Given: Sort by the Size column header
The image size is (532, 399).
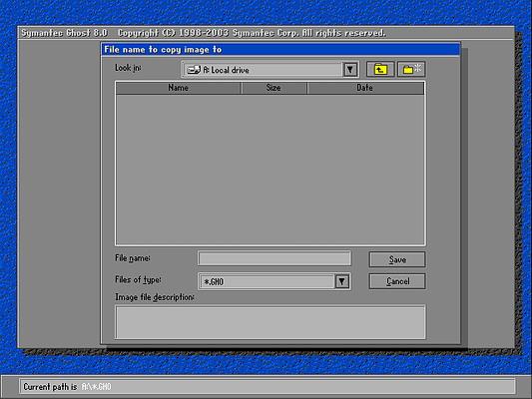Looking at the screenshot, I should [x=273, y=88].
